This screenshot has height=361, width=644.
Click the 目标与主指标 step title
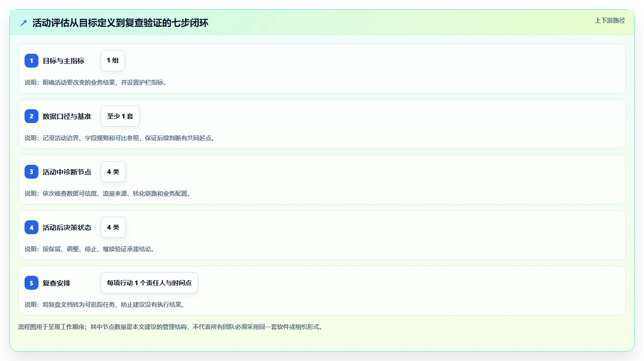(x=63, y=61)
